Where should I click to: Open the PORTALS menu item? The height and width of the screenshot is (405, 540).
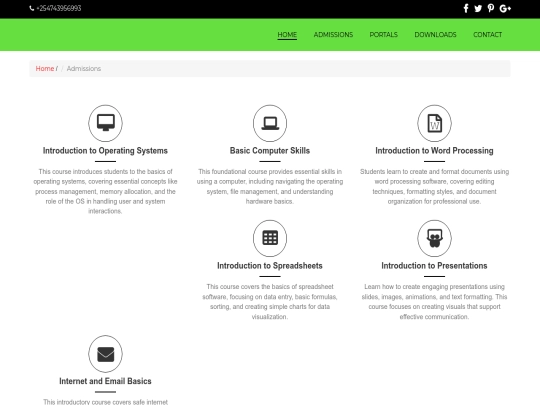[384, 35]
